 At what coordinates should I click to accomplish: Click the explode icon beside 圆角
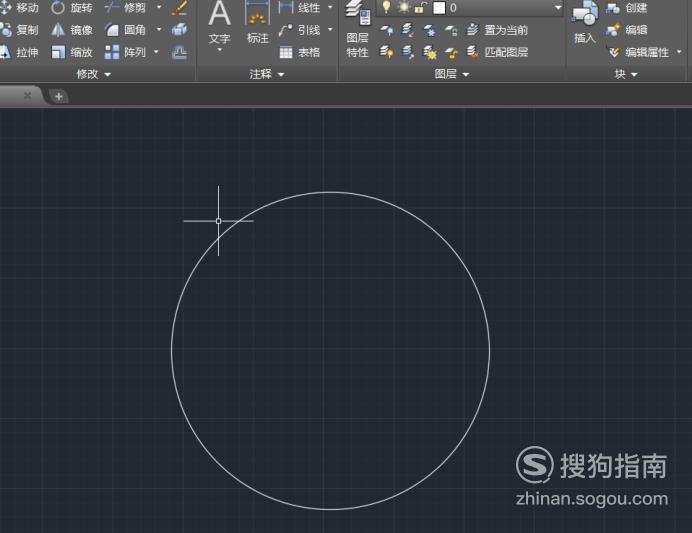pyautogui.click(x=179, y=30)
